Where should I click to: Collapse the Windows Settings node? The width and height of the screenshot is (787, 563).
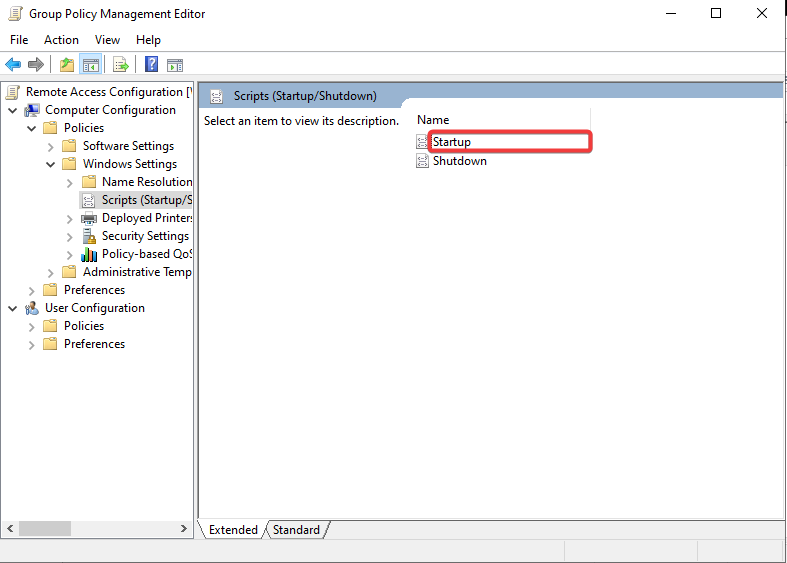[x=51, y=164]
